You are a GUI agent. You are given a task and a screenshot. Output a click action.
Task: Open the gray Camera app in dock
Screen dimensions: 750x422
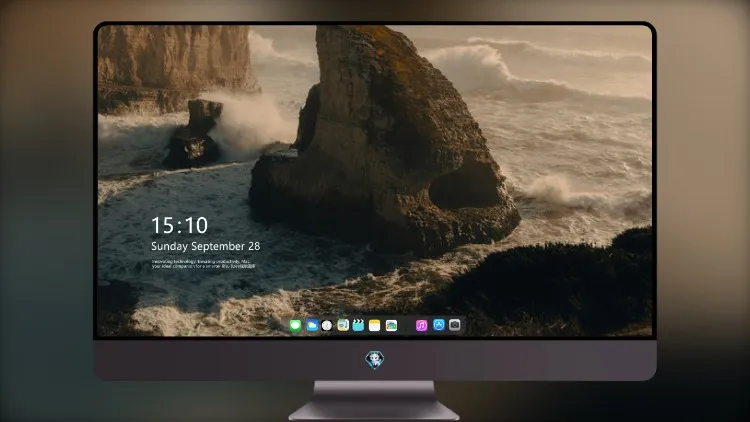point(454,325)
